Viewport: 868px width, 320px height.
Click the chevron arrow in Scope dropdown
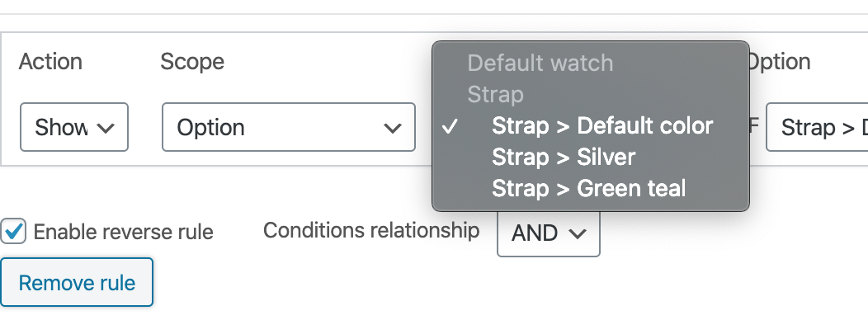click(393, 128)
